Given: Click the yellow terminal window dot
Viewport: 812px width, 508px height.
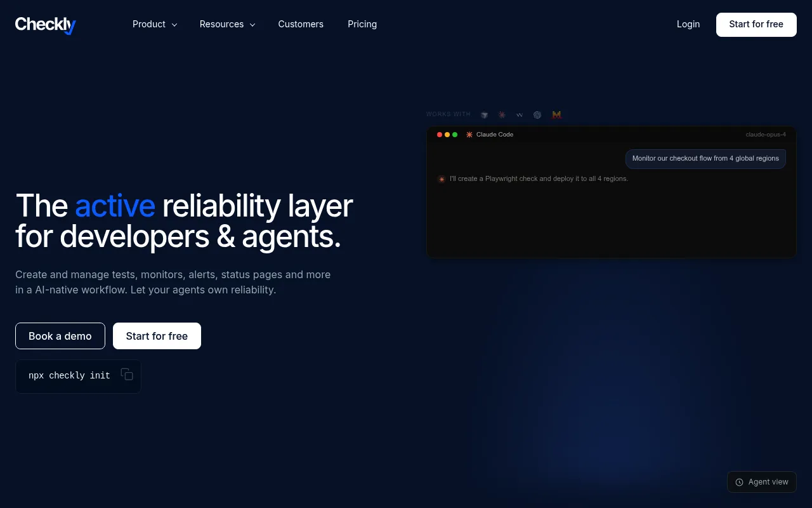Looking at the screenshot, I should click(447, 135).
